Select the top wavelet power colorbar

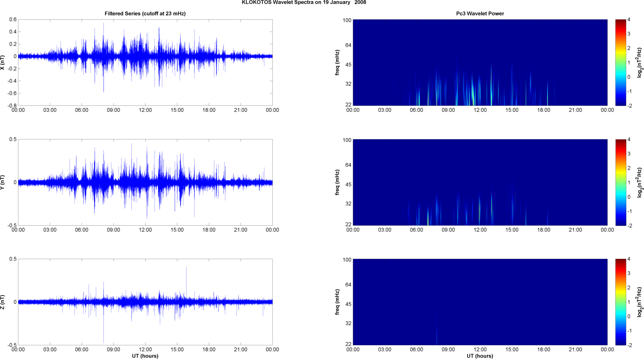(x=620, y=62)
